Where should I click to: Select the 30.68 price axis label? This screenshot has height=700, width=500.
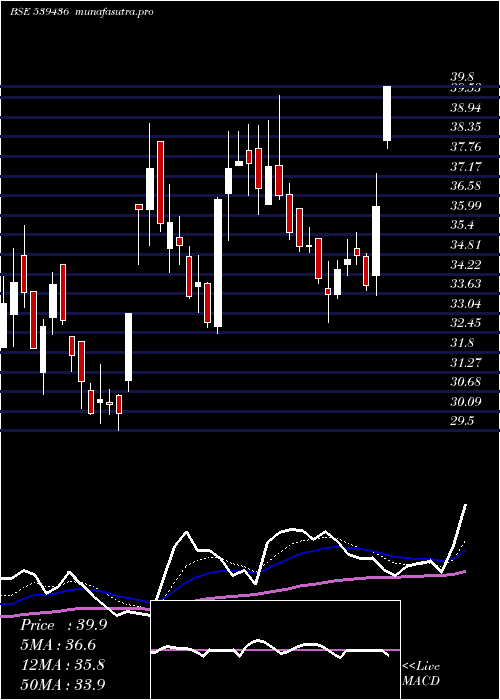coord(465,382)
